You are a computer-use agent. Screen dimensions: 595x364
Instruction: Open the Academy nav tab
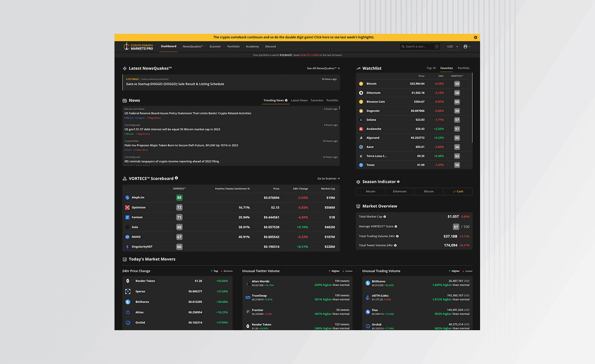tap(253, 46)
